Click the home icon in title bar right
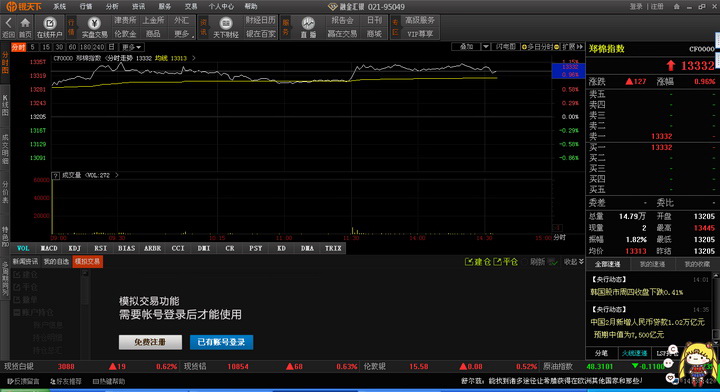Viewport: 720px width, 392px height. tap(676, 6)
